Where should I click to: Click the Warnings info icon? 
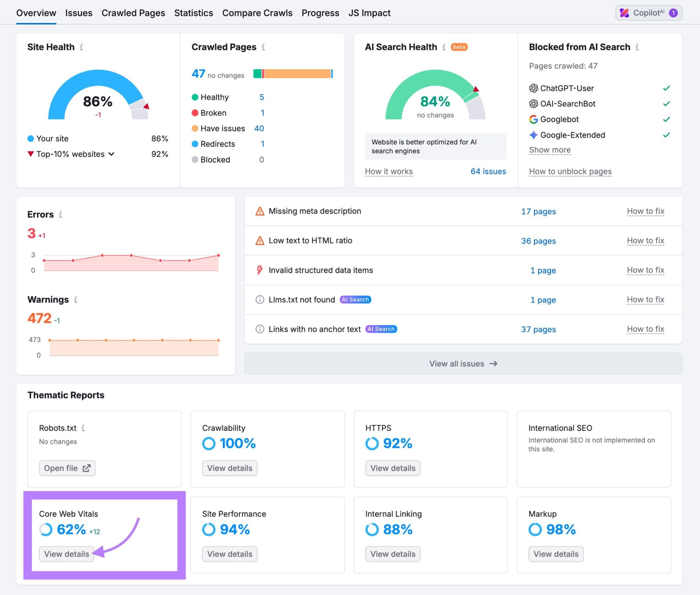pos(76,300)
